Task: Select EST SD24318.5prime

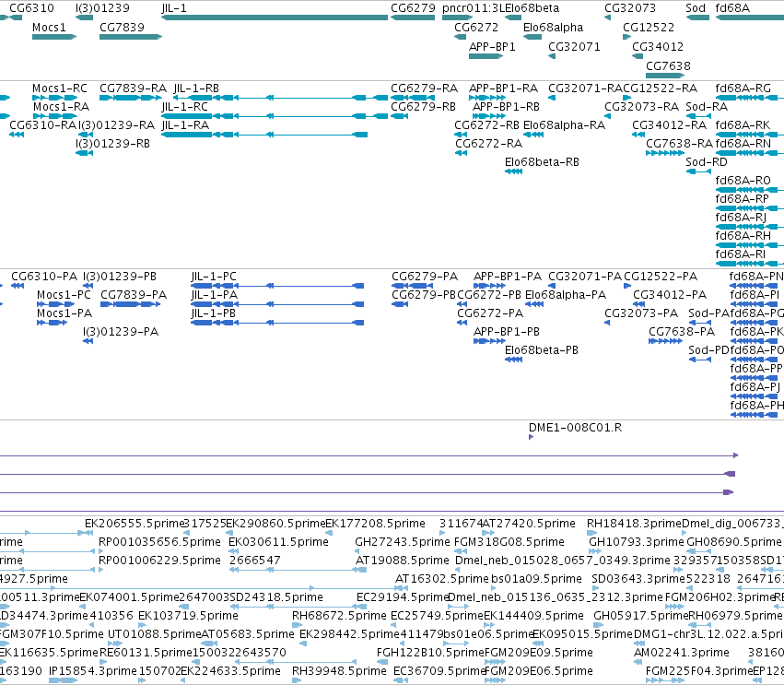Action: [276, 597]
